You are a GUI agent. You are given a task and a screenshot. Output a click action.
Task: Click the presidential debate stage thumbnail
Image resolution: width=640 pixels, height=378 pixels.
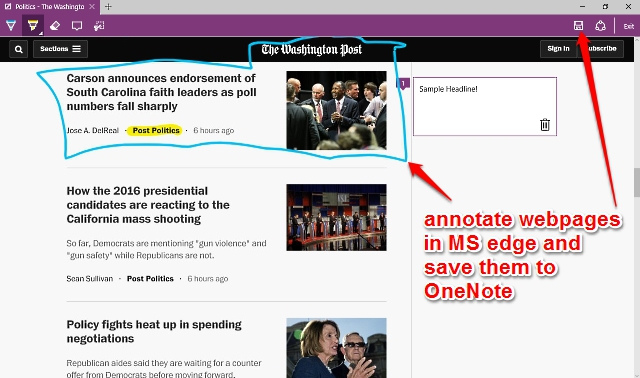tap(336, 217)
